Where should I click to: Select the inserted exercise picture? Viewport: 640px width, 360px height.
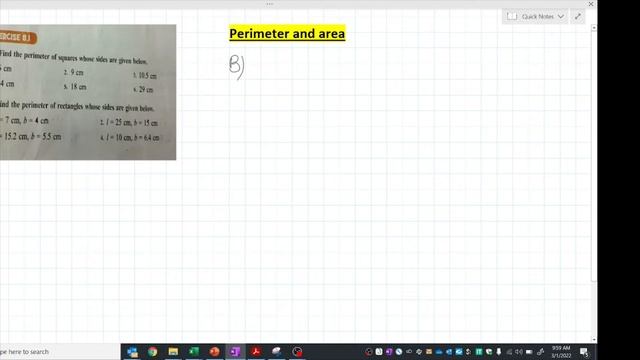point(88,92)
